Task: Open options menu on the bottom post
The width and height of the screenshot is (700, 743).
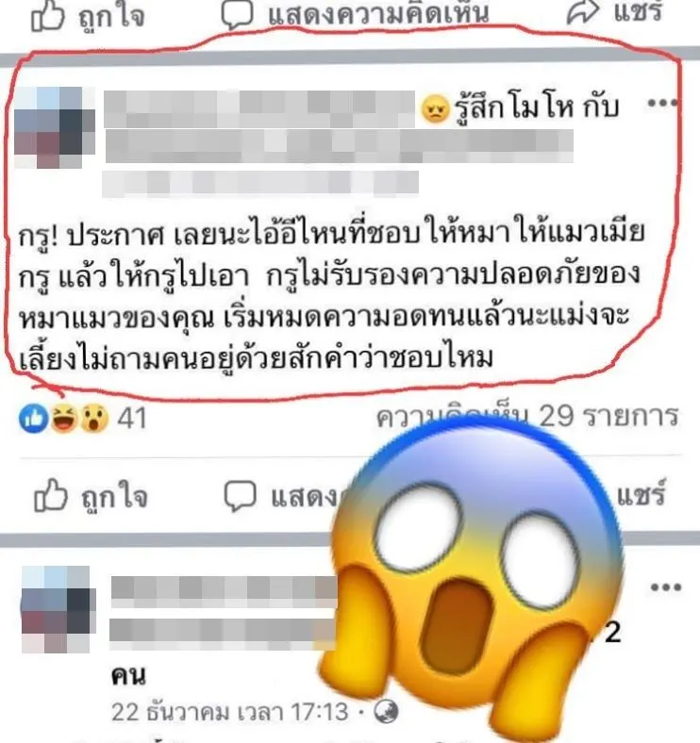Action: coord(666,587)
